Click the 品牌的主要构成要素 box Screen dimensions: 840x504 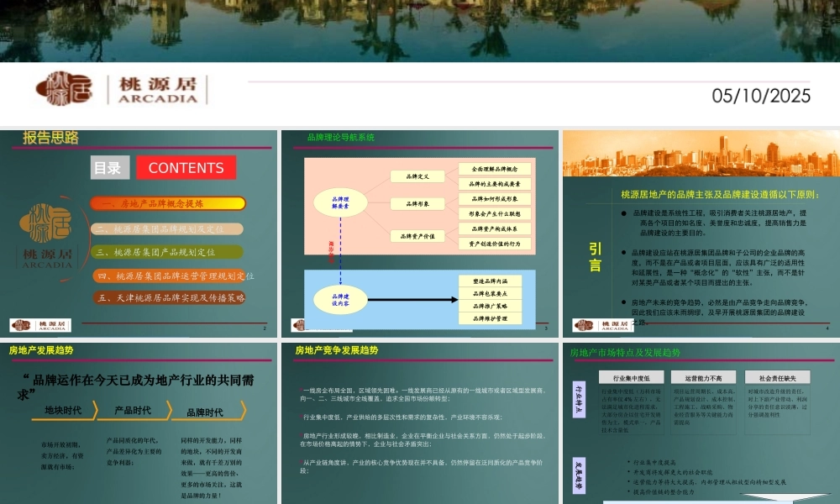click(495, 184)
